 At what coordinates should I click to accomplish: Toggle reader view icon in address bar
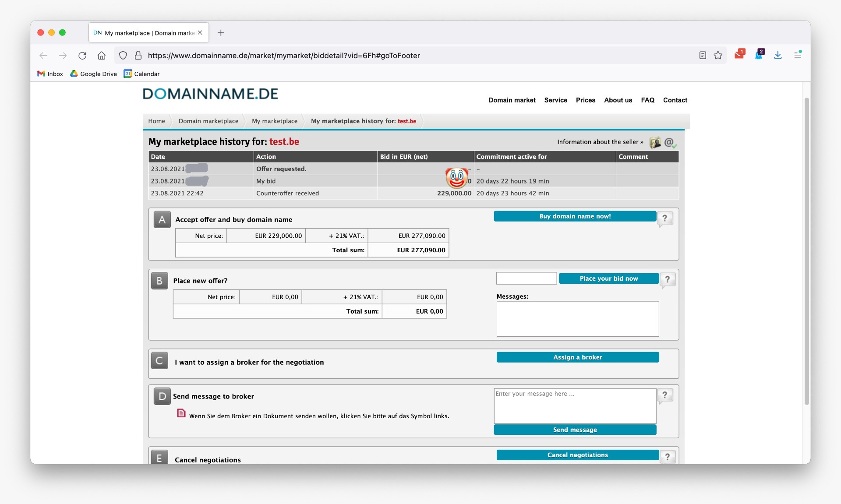703,56
